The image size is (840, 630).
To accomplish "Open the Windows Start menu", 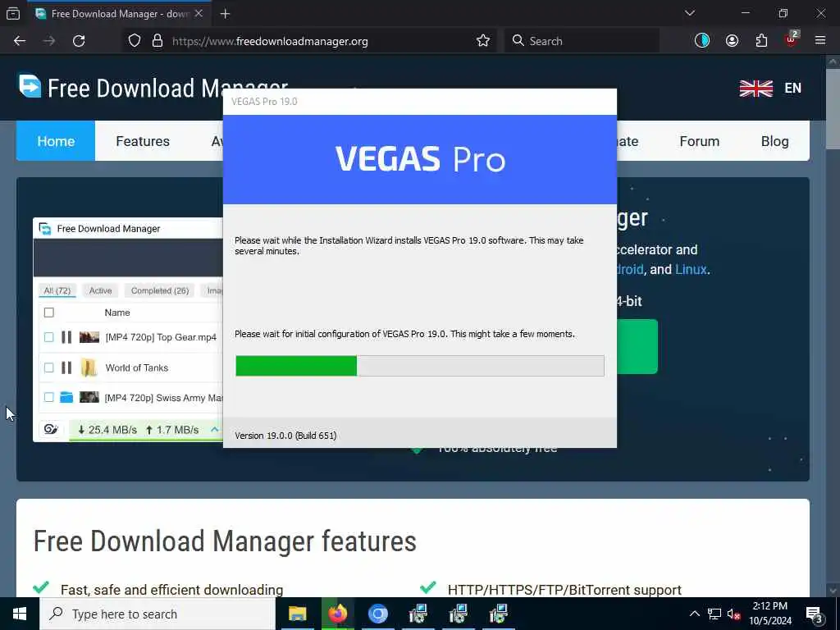I will pyautogui.click(x=20, y=614).
